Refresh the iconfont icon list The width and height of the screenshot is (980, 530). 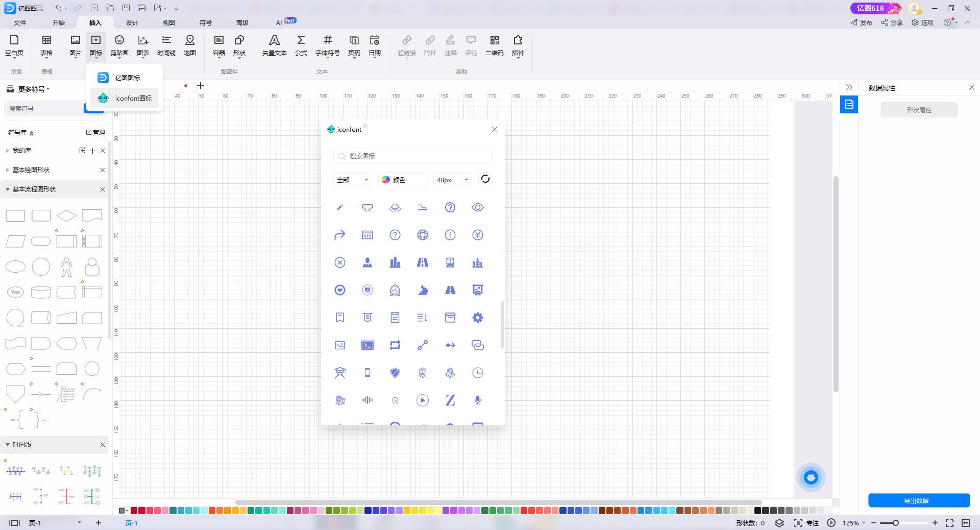pos(485,179)
